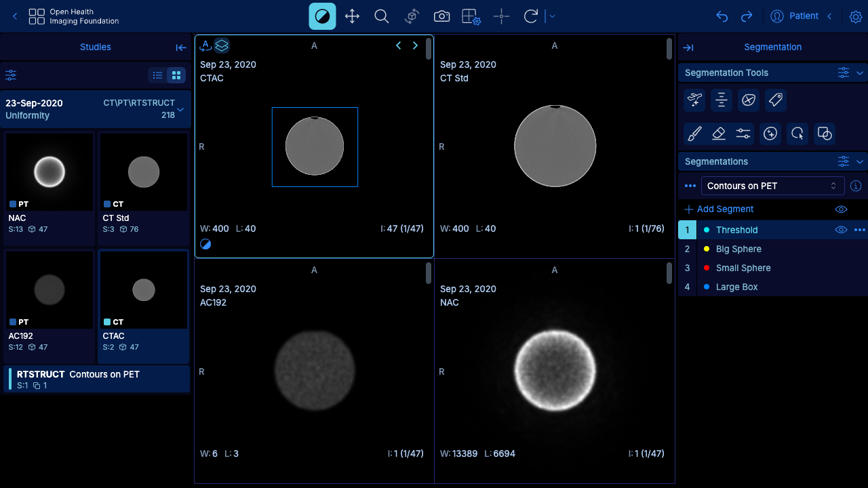This screenshot has height=488, width=868.
Task: Toggle visibility of the Threshold segment
Action: click(841, 230)
